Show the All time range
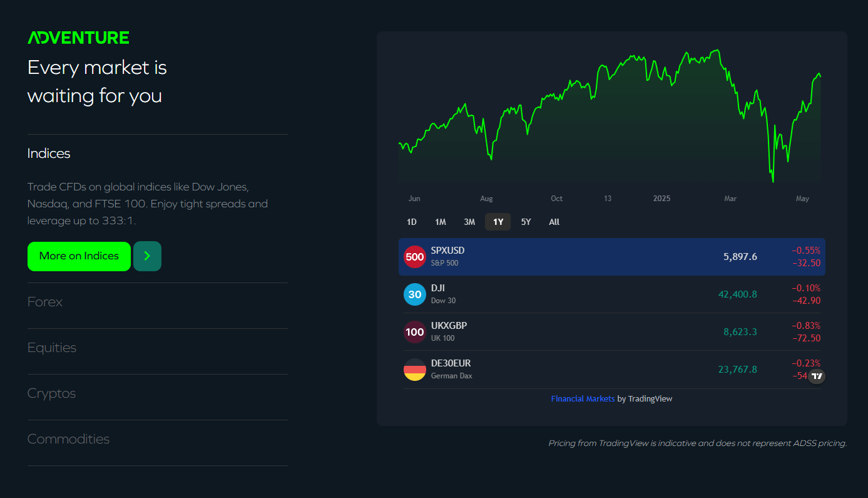Image resolution: width=868 pixels, height=498 pixels. pos(554,222)
